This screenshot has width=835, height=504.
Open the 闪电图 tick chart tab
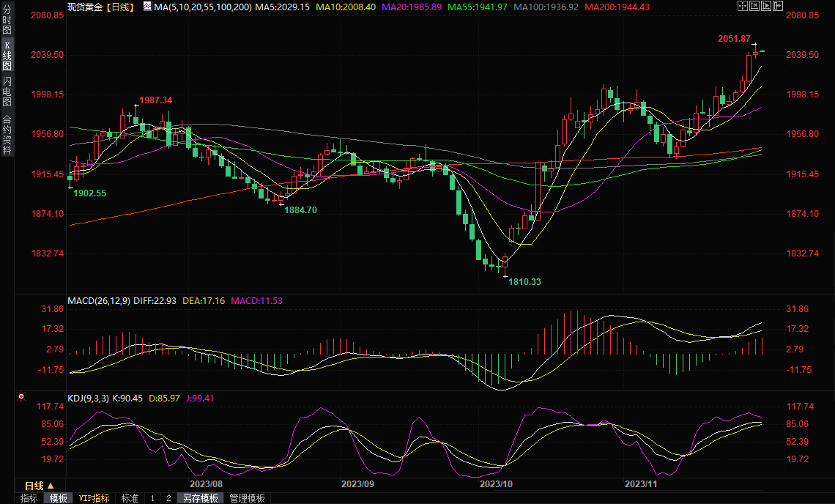7,91
